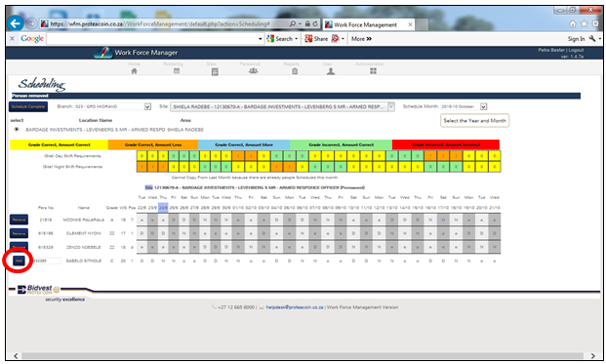Open the Sites navigation icon
The width and height of the screenshot is (606, 364).
[215, 71]
